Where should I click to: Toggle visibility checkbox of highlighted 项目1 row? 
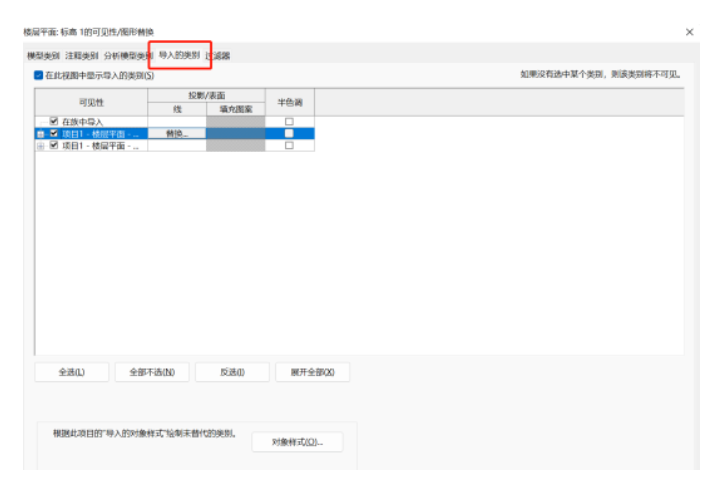[54, 133]
